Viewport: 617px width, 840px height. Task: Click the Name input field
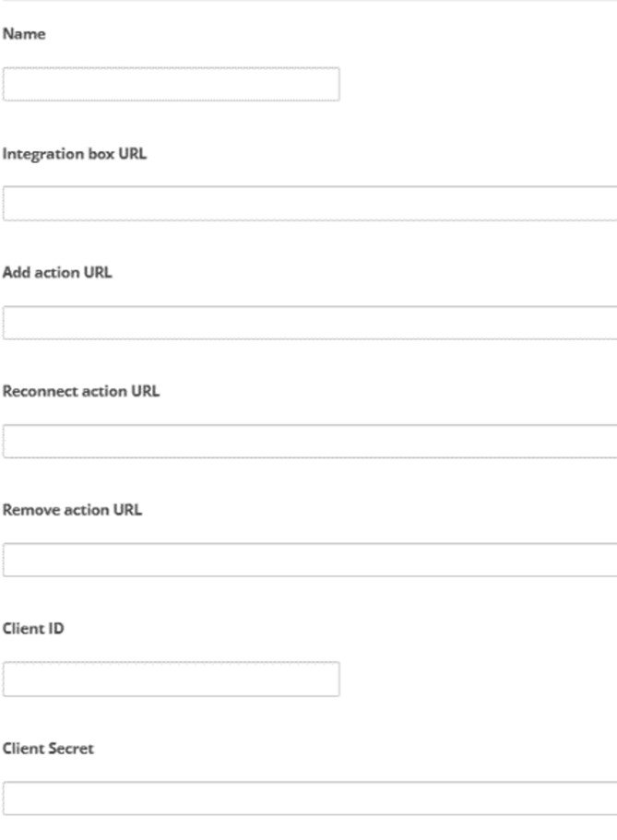coord(171,84)
